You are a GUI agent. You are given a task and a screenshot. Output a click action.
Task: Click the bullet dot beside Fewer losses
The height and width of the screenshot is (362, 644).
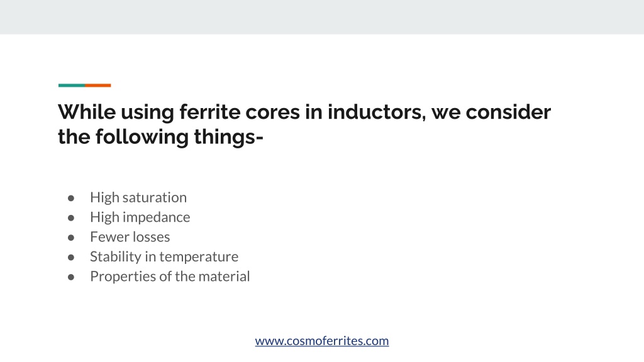(x=71, y=238)
